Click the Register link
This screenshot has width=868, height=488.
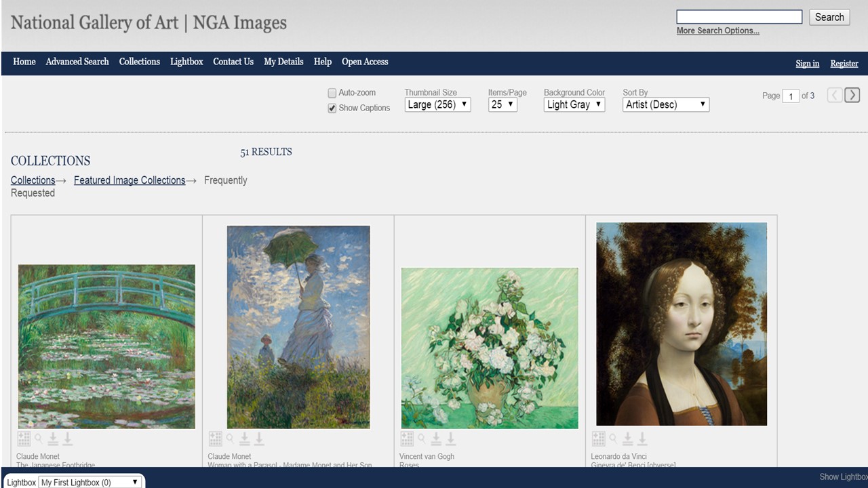pyautogui.click(x=844, y=64)
